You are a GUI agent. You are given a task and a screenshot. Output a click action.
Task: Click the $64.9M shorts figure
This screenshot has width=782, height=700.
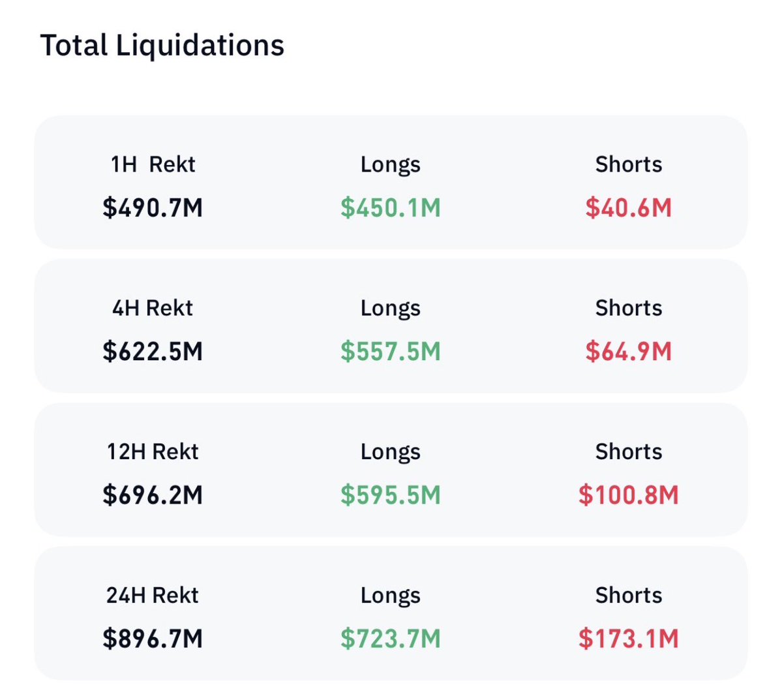tap(628, 352)
